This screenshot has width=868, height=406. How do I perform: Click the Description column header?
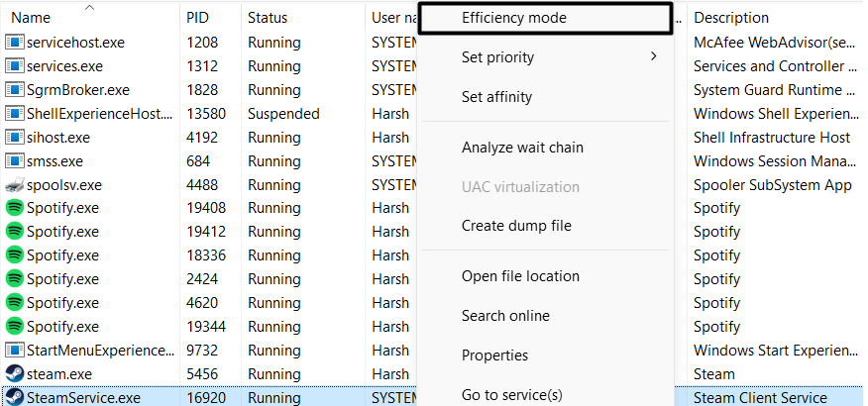(x=730, y=18)
